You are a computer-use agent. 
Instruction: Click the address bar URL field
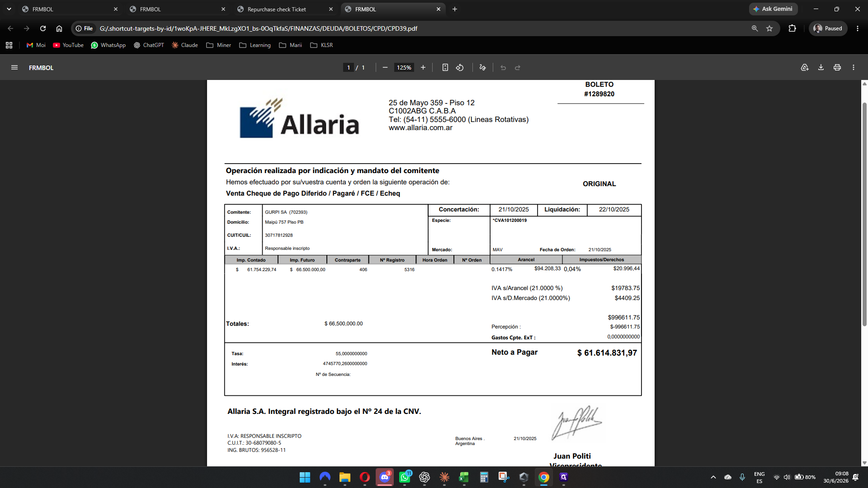pos(420,28)
